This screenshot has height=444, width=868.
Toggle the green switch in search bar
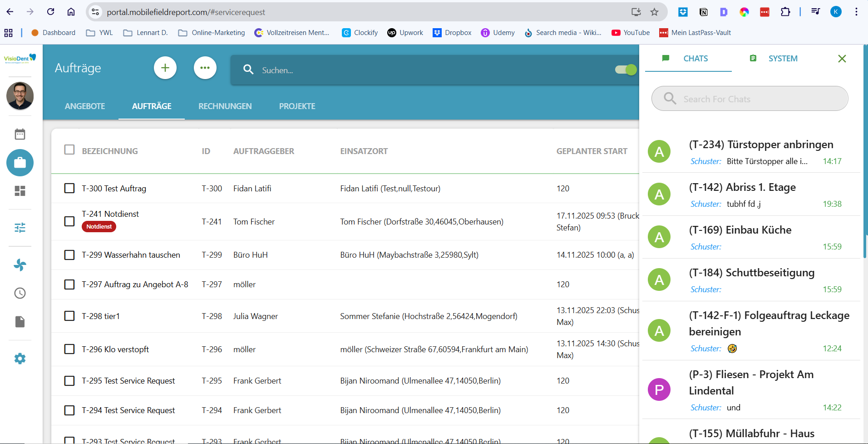626,70
